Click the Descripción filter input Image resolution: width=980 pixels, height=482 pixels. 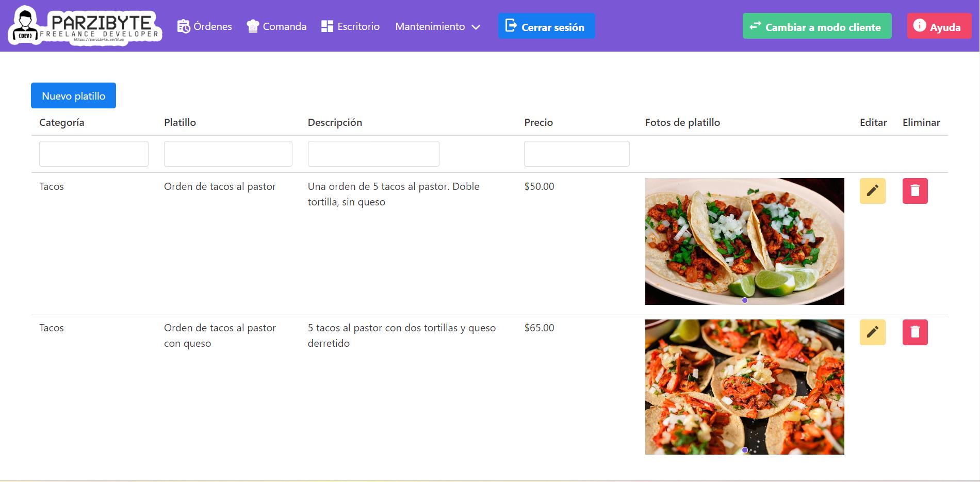373,154
